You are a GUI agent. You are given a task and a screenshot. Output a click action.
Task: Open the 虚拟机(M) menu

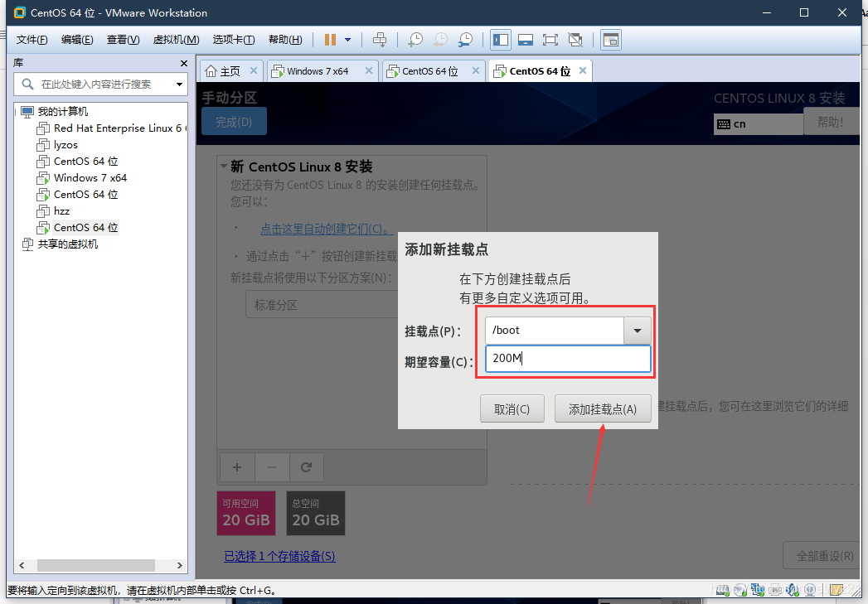[x=176, y=40]
